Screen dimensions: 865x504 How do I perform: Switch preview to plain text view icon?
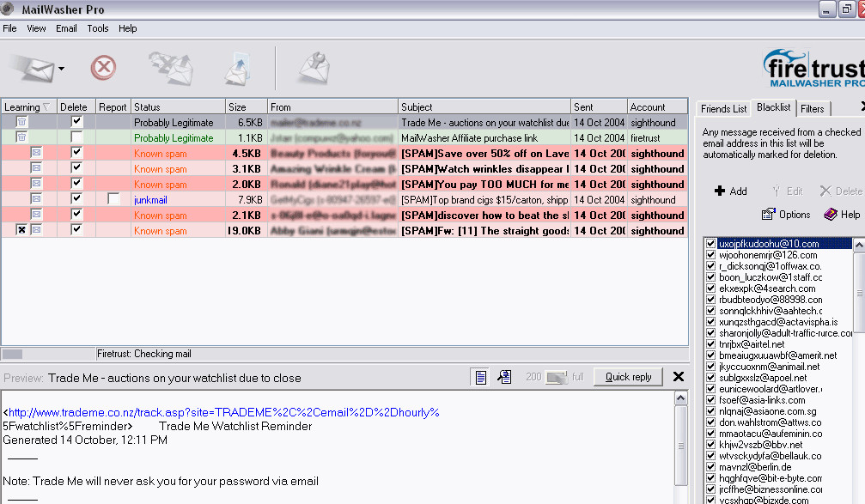[480, 377]
